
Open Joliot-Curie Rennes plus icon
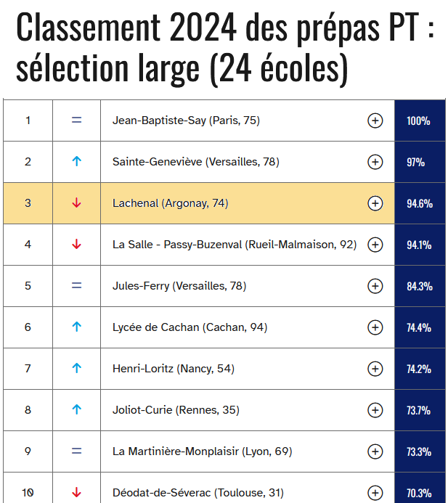pos(375,410)
